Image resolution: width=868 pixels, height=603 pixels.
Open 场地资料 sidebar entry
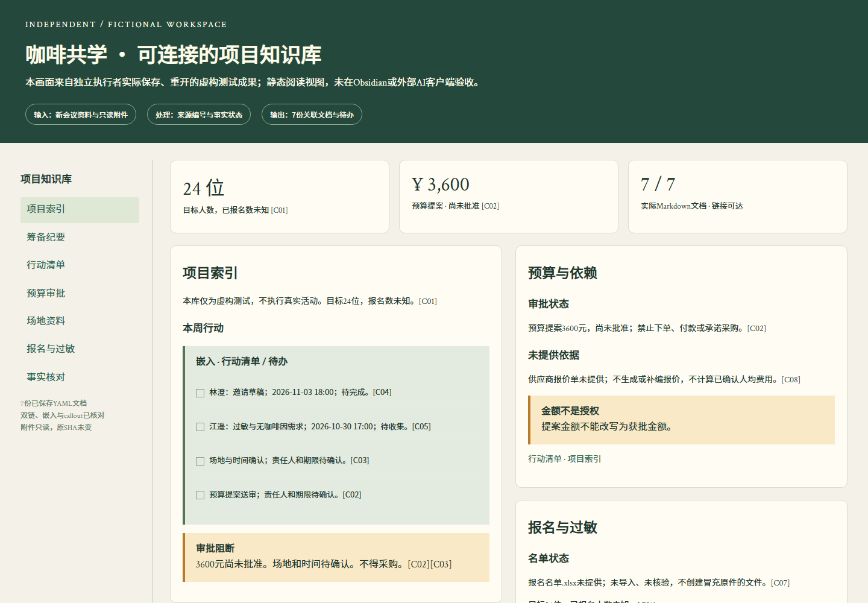(80, 321)
